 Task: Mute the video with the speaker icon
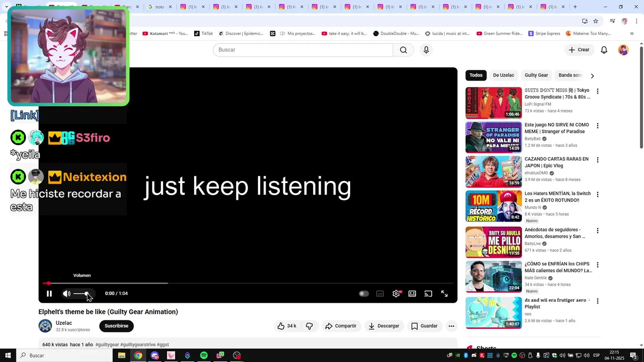[x=66, y=294]
